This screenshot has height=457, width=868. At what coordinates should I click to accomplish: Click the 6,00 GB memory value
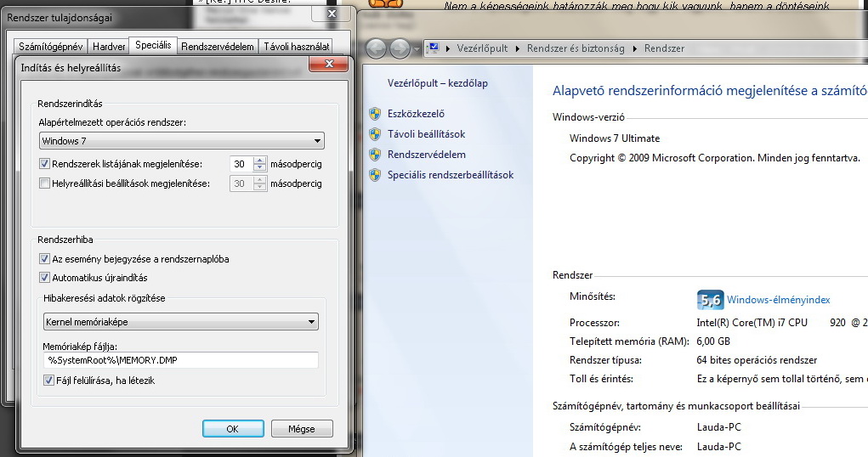pyautogui.click(x=713, y=341)
